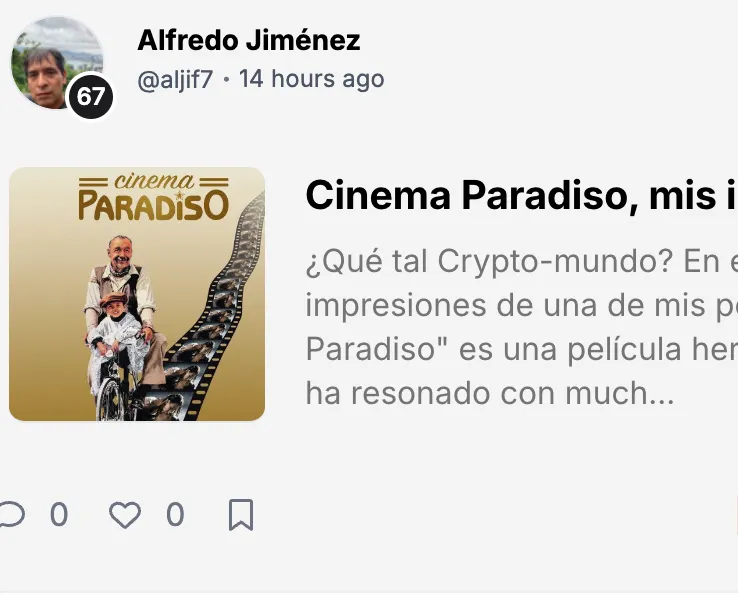The image size is (738, 600).
Task: Open author name Alfredo Jiménez
Action: coord(249,40)
